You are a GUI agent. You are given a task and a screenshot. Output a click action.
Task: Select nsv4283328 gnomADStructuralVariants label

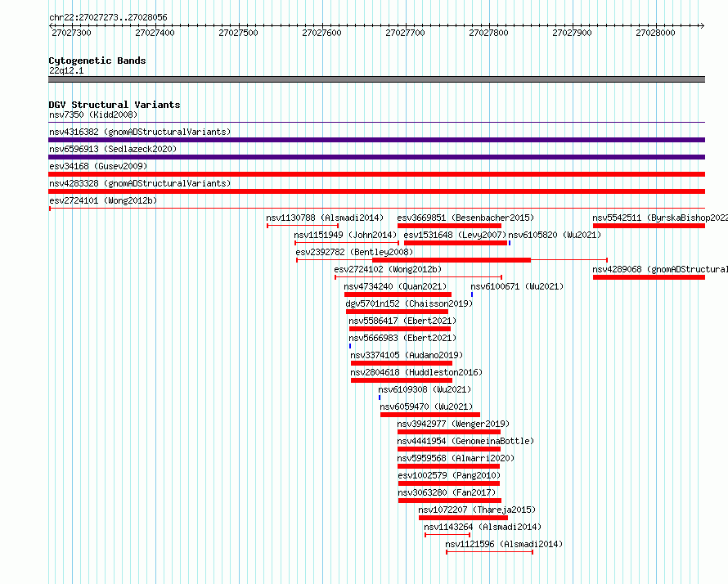tap(140, 183)
